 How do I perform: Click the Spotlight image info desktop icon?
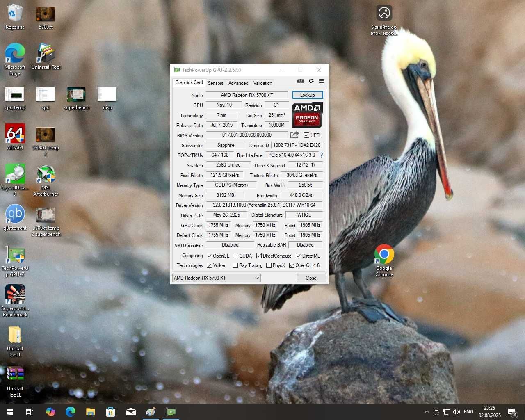384,21
